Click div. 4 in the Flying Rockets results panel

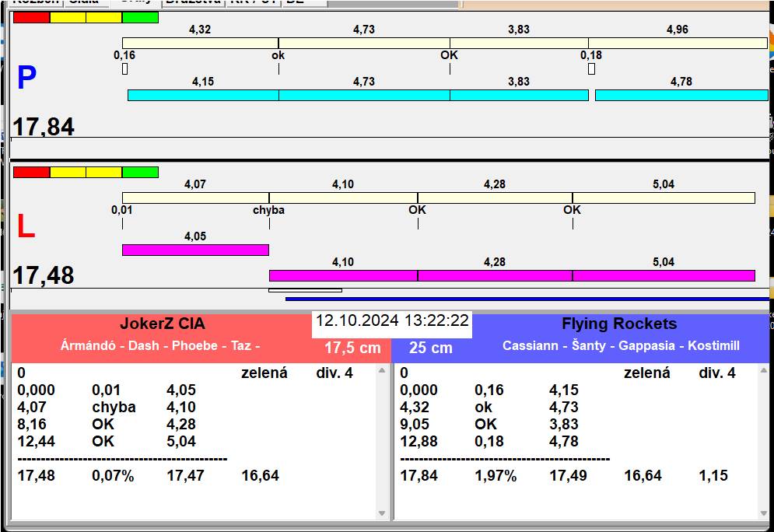coord(717,373)
